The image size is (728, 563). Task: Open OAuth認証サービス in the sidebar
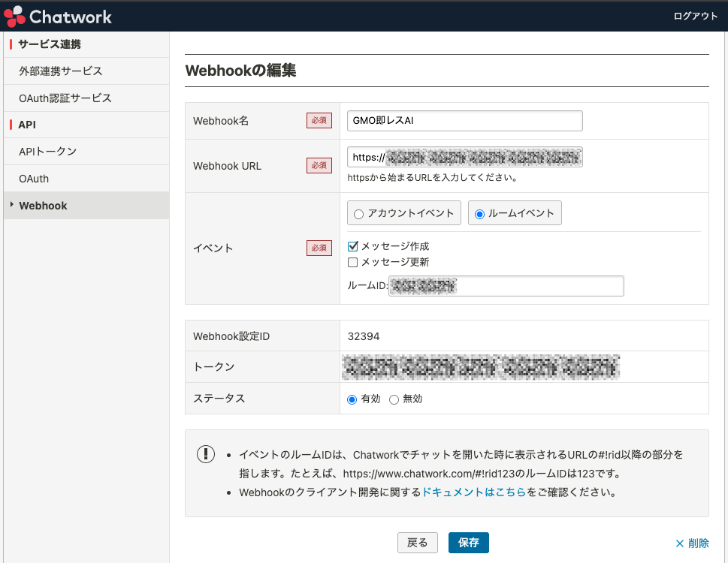click(x=65, y=98)
